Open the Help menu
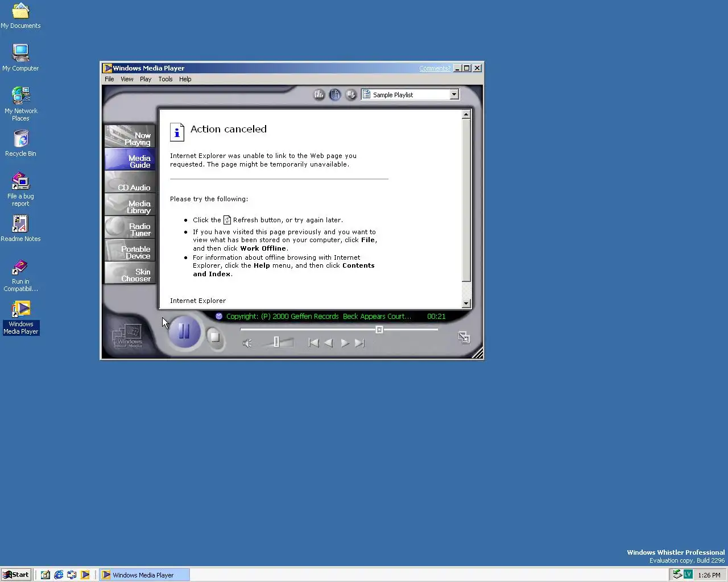The image size is (728, 582). coord(185,79)
